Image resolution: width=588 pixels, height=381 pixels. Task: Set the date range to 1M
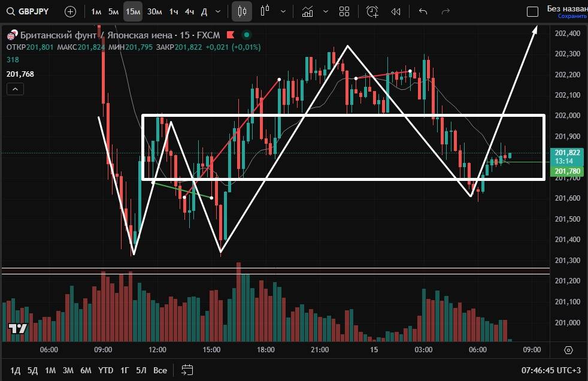click(x=50, y=370)
